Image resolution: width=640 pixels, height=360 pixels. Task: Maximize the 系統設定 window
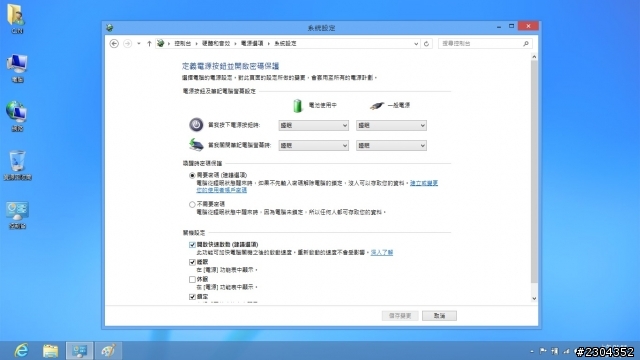coord(511,27)
